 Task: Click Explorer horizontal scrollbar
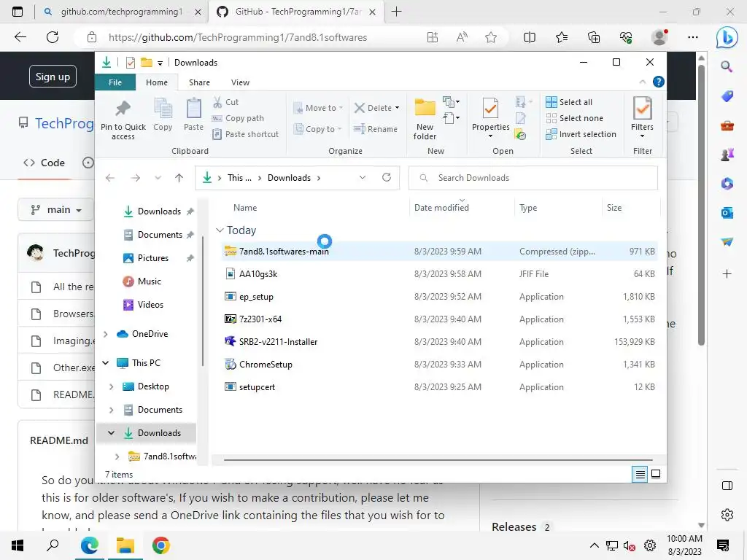click(438, 460)
